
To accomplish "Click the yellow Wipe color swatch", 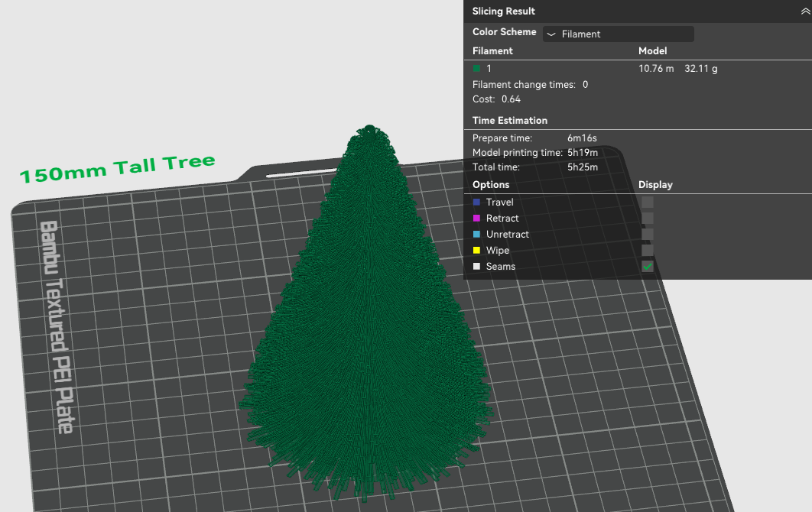I will 476,250.
